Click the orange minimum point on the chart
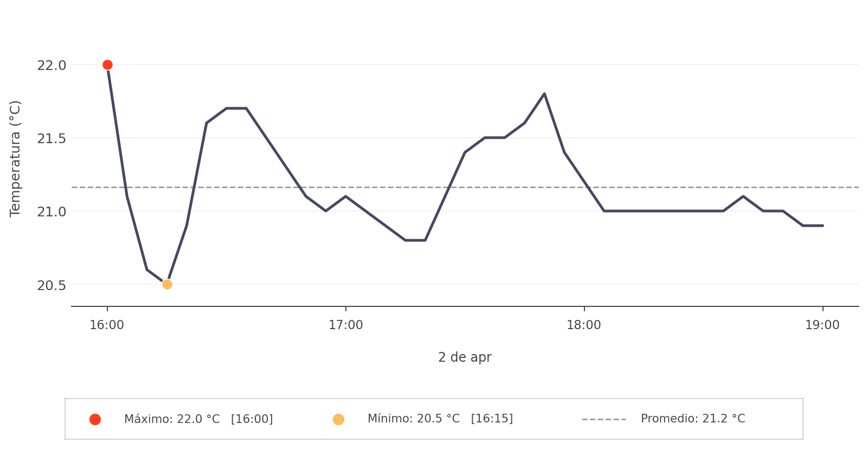 (167, 284)
